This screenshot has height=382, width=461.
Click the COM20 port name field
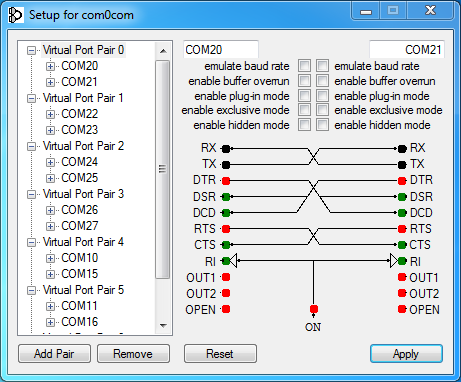pos(221,50)
